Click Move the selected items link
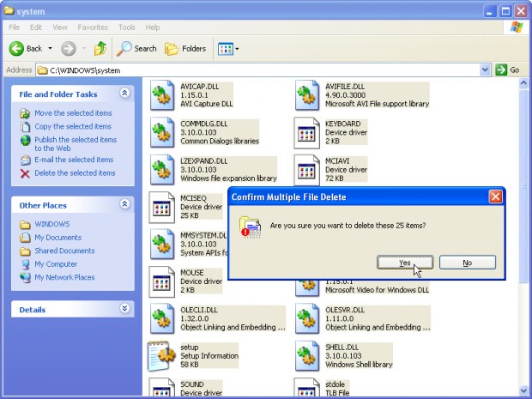 pyautogui.click(x=73, y=113)
